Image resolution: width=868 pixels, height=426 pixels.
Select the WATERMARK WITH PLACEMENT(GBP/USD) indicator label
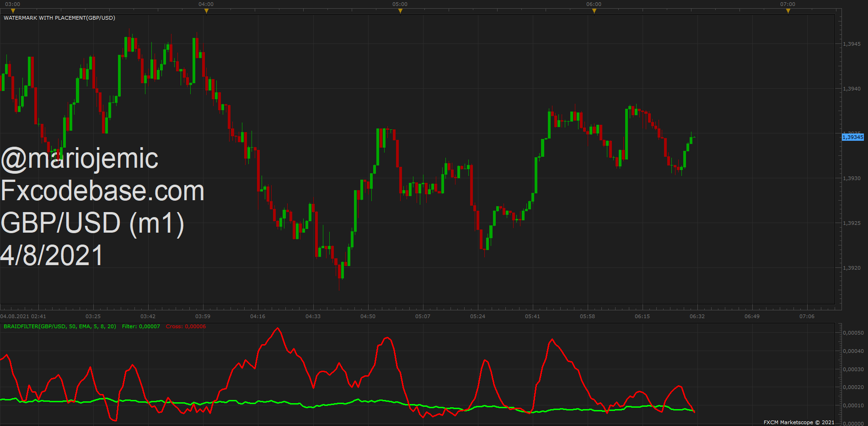59,18
